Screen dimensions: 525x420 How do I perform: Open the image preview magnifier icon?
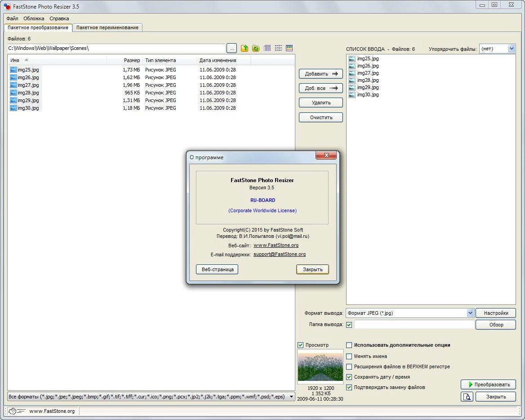pyautogui.click(x=467, y=397)
